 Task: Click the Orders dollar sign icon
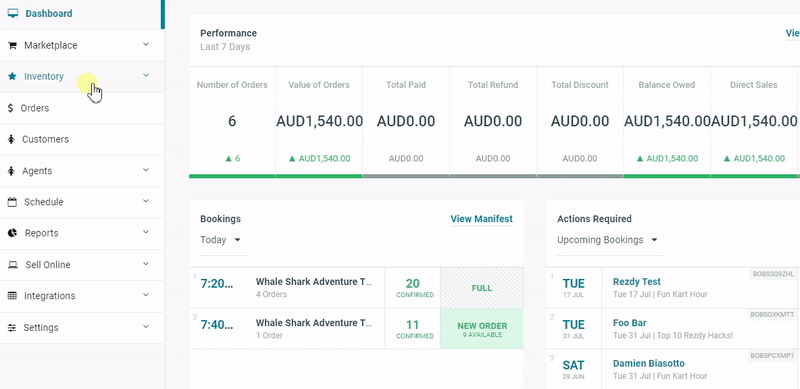[11, 108]
